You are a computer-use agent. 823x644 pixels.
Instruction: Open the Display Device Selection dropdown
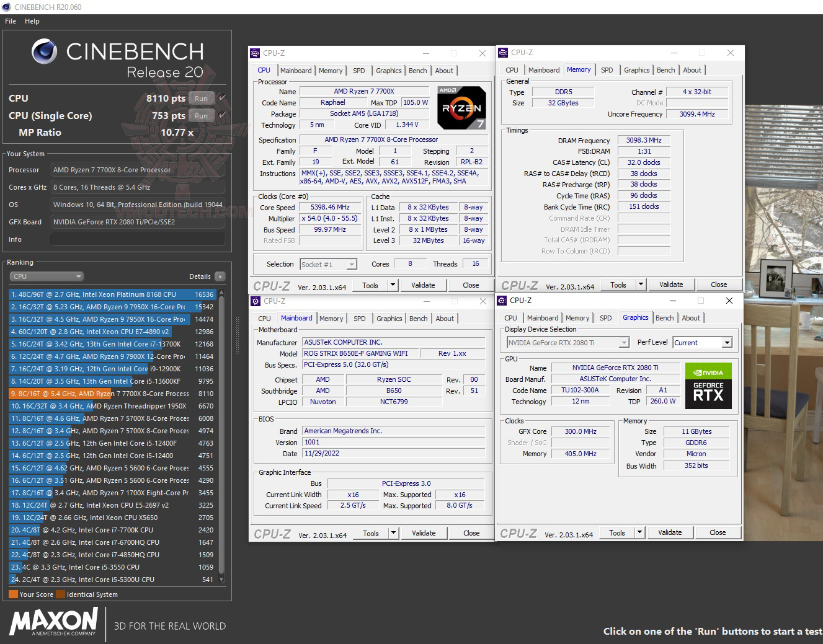(568, 343)
